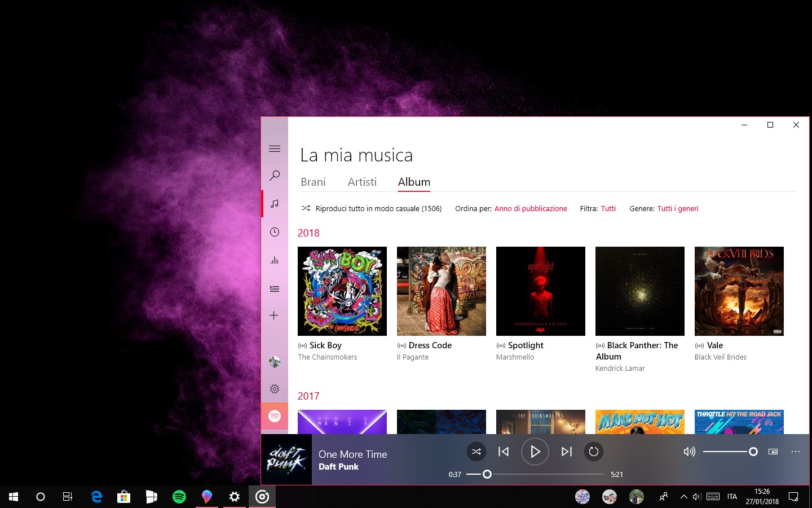
Task: Open Spotify from the taskbar
Action: 179,497
